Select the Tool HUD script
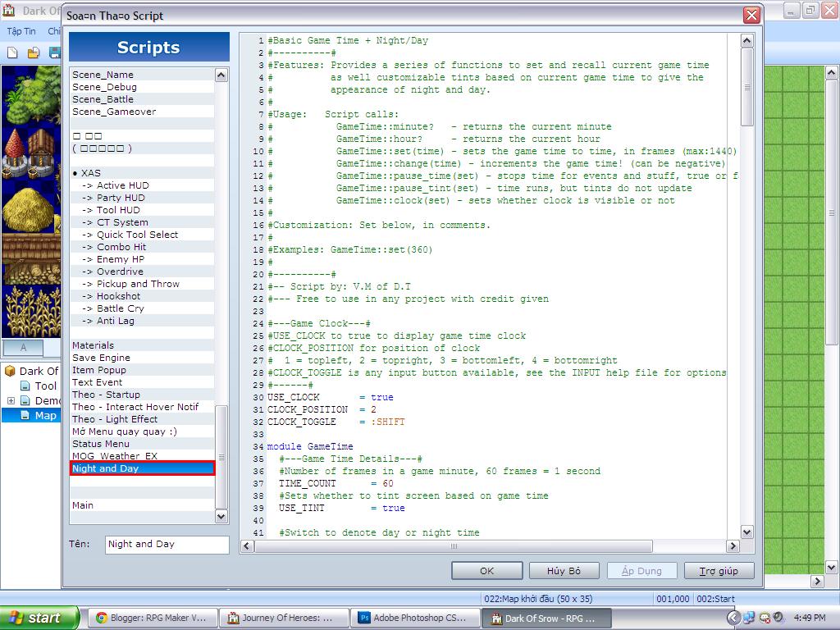Image resolution: width=840 pixels, height=630 pixels. 142,210
